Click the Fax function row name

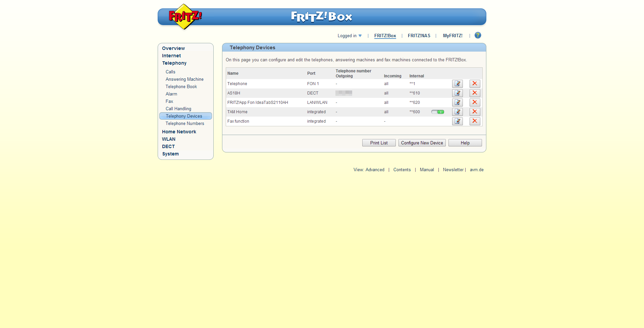(x=238, y=121)
